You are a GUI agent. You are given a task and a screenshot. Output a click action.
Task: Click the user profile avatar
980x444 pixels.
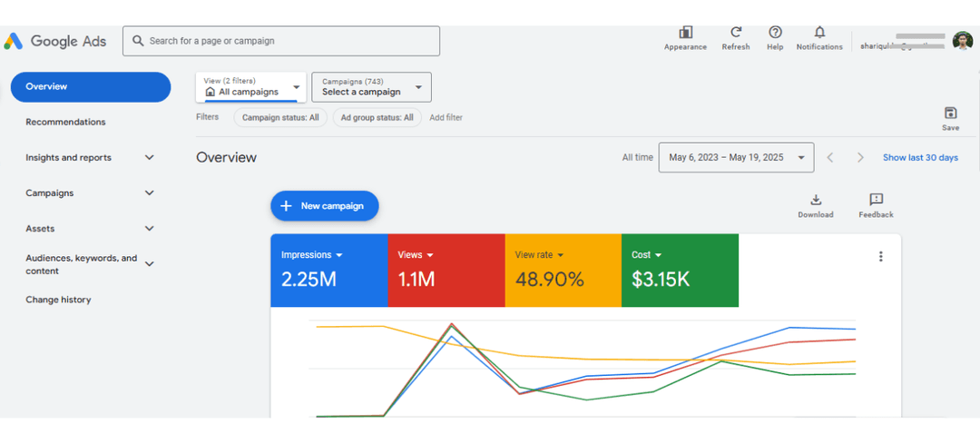pos(963,41)
